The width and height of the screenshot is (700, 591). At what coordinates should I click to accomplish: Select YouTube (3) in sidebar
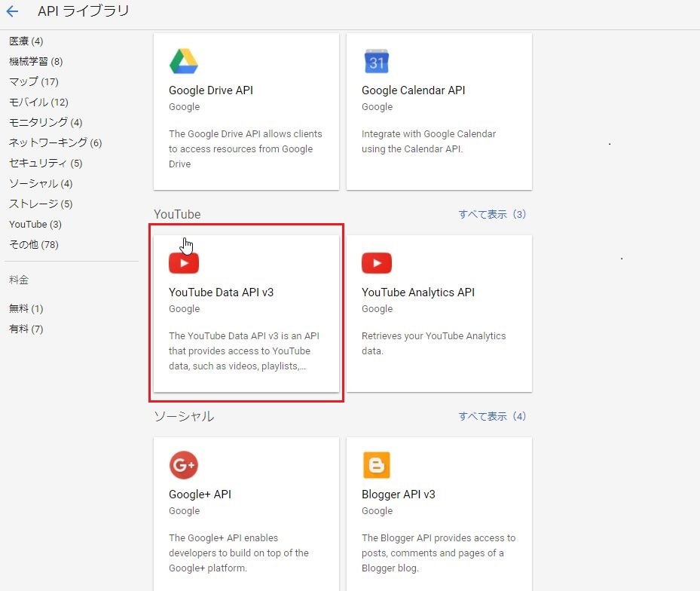tap(35, 224)
